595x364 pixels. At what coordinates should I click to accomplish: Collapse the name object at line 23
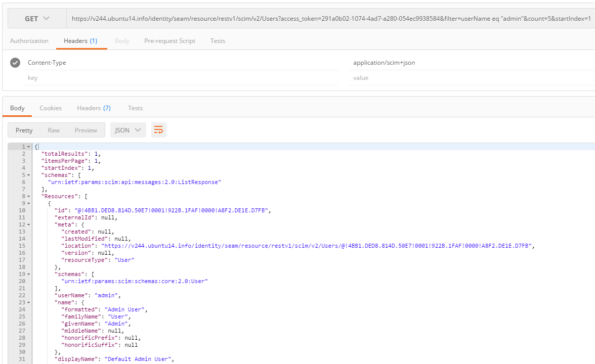[29, 302]
